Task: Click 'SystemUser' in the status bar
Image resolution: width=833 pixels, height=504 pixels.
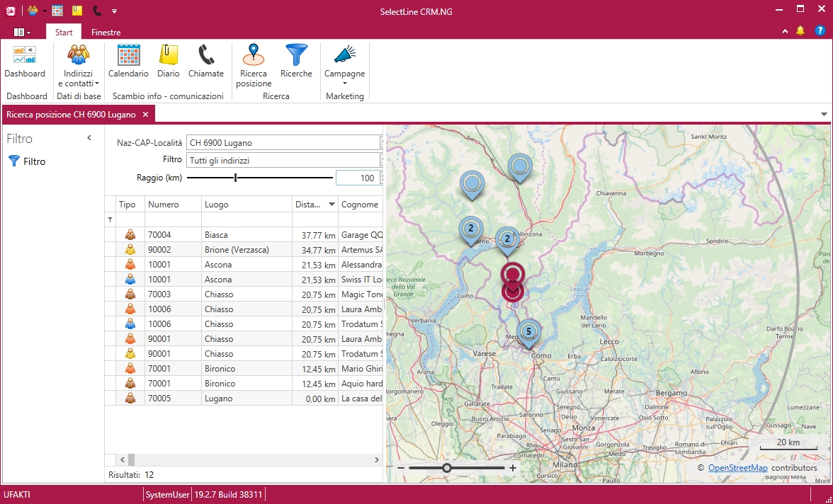Action: point(168,494)
